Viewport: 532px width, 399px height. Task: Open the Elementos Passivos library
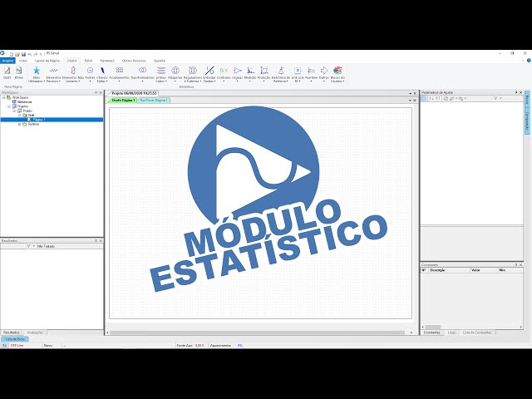coord(53,74)
